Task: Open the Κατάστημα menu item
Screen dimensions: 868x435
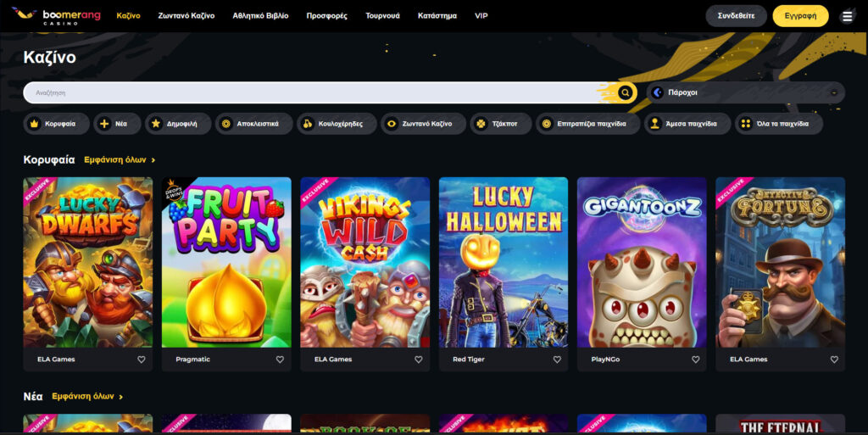Action: click(437, 15)
